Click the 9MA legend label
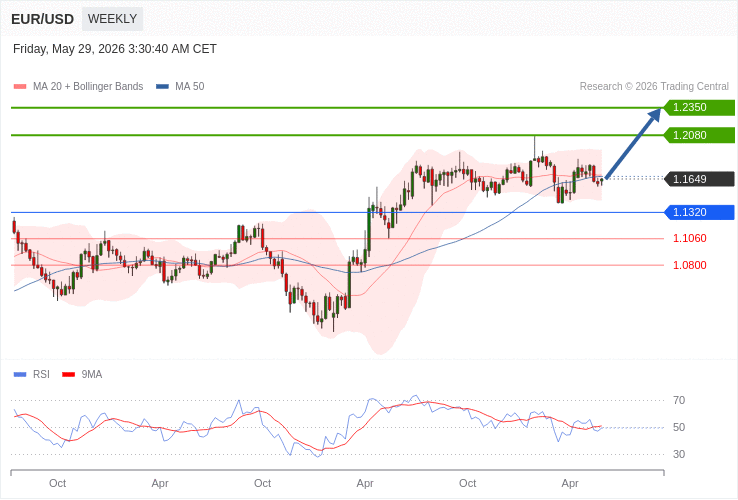 [x=92, y=375]
